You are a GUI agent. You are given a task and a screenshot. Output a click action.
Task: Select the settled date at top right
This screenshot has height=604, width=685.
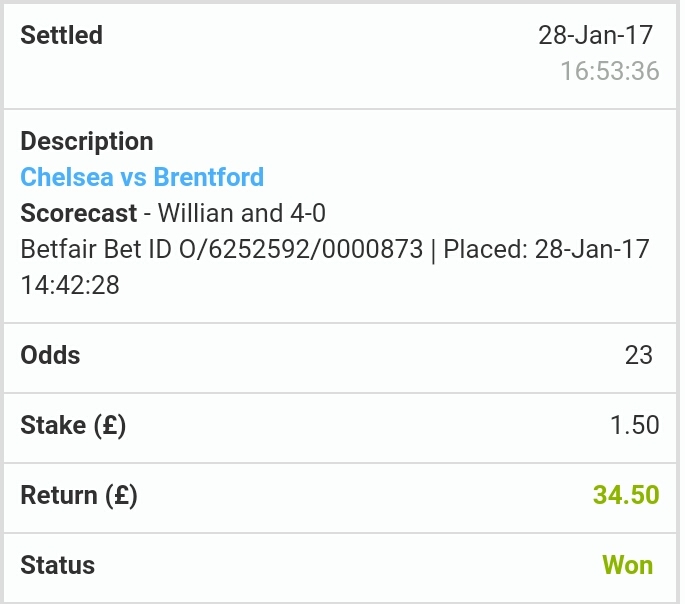[x=595, y=36]
